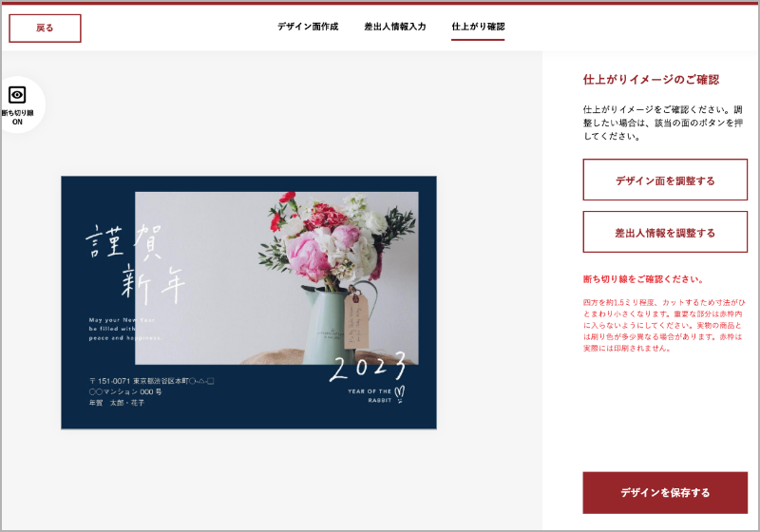
Task: Click the 断ち切り線 ON label
Action: click(x=17, y=117)
